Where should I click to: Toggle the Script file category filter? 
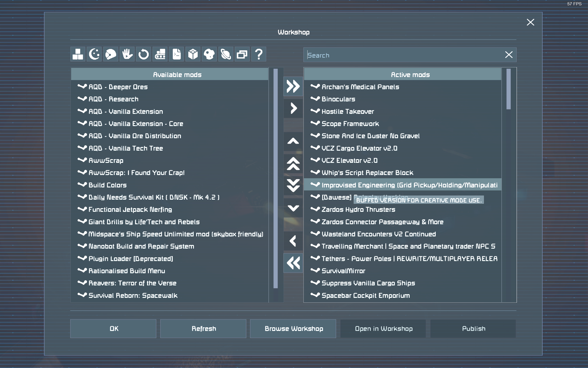tap(176, 54)
